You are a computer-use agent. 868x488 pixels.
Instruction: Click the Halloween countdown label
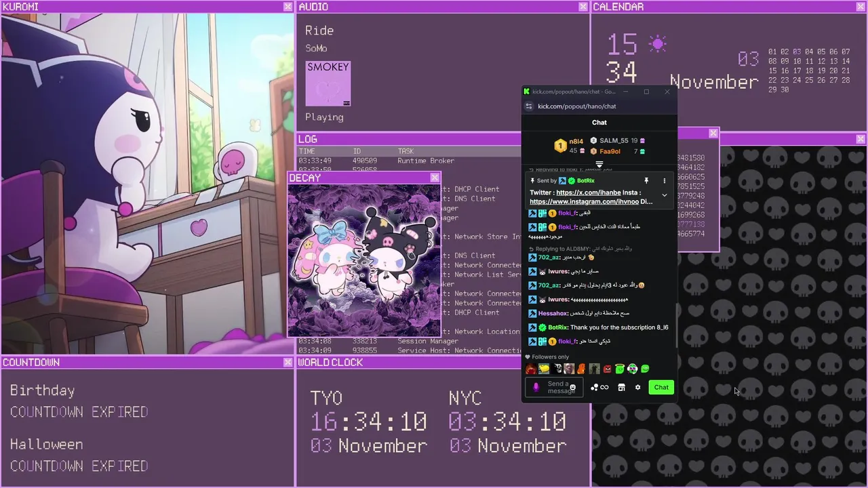pyautogui.click(x=46, y=445)
